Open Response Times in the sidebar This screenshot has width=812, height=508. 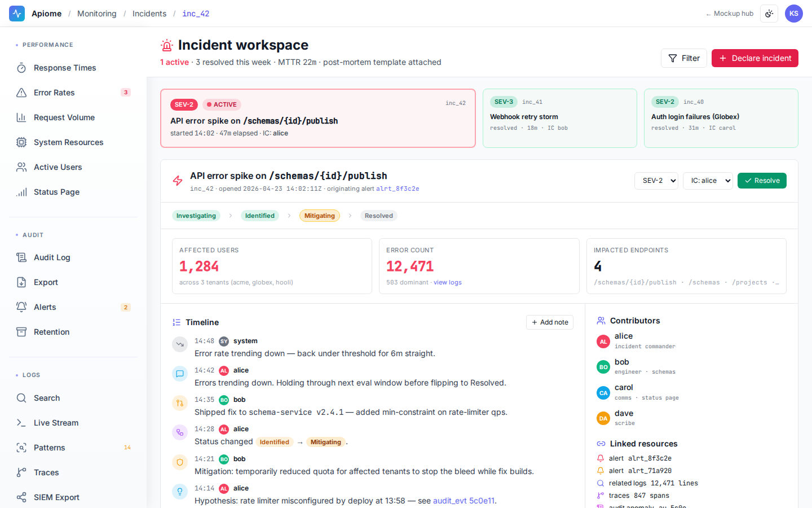point(73,68)
